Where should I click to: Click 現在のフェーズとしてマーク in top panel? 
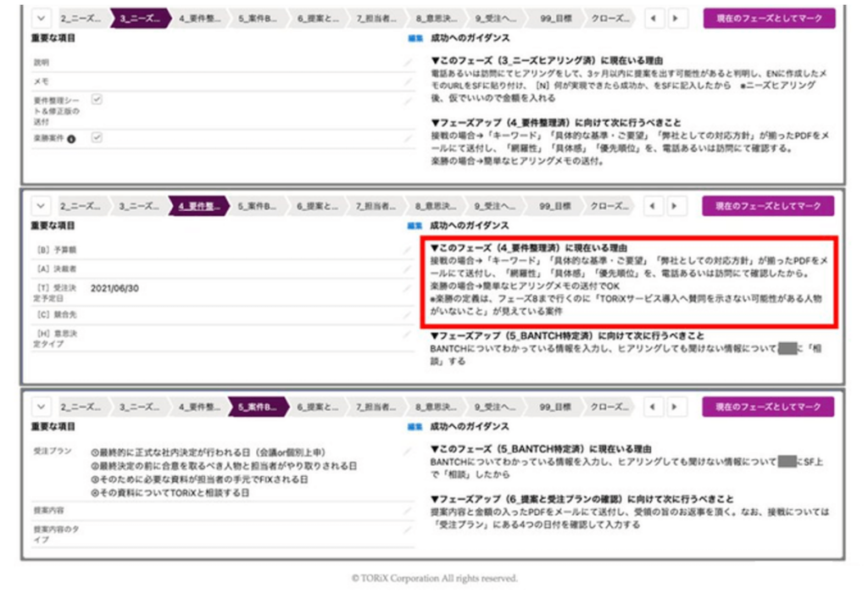point(768,19)
